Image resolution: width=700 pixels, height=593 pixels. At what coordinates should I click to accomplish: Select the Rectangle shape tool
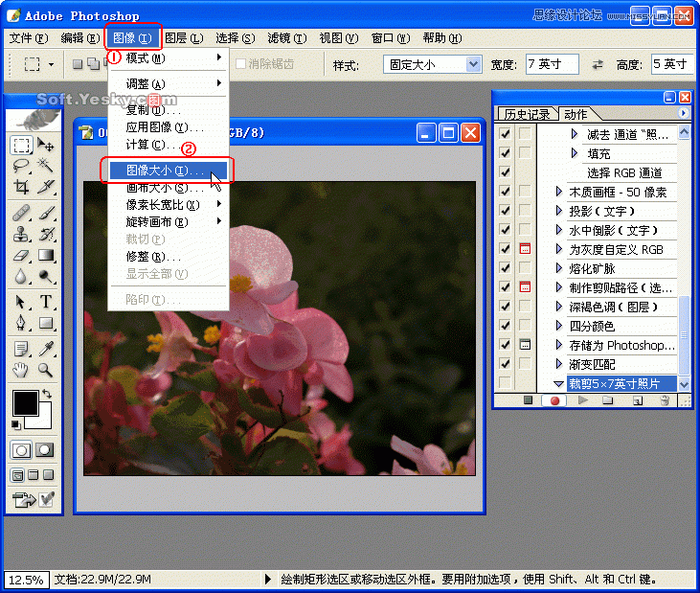(46, 323)
